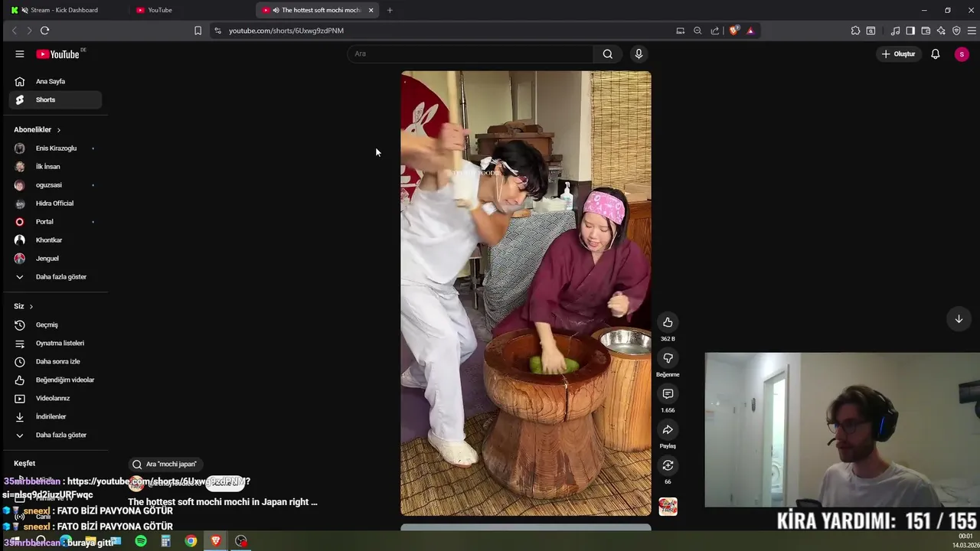Image resolution: width=980 pixels, height=551 pixels.
Task: Share the Short with Paylaş button
Action: pos(668,429)
